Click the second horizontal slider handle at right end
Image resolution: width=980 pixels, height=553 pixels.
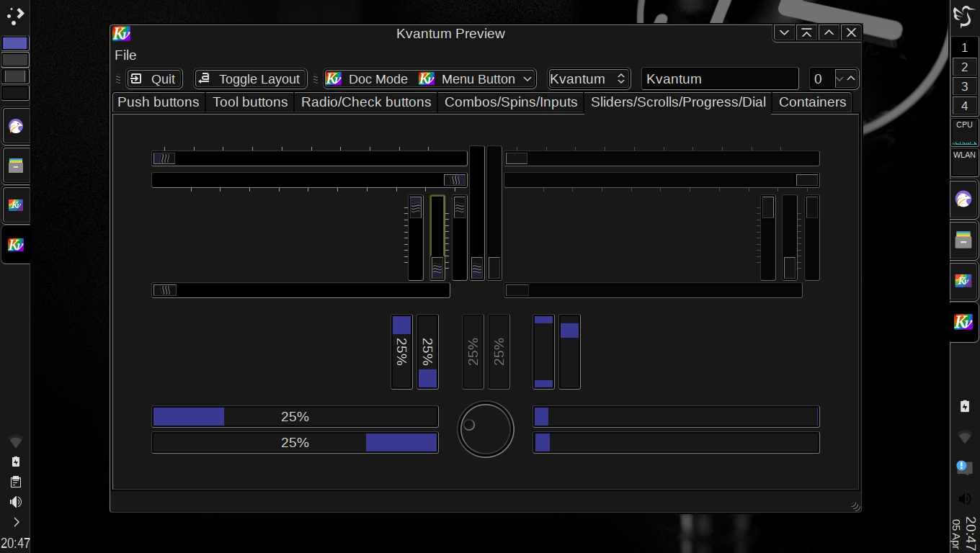455,180
